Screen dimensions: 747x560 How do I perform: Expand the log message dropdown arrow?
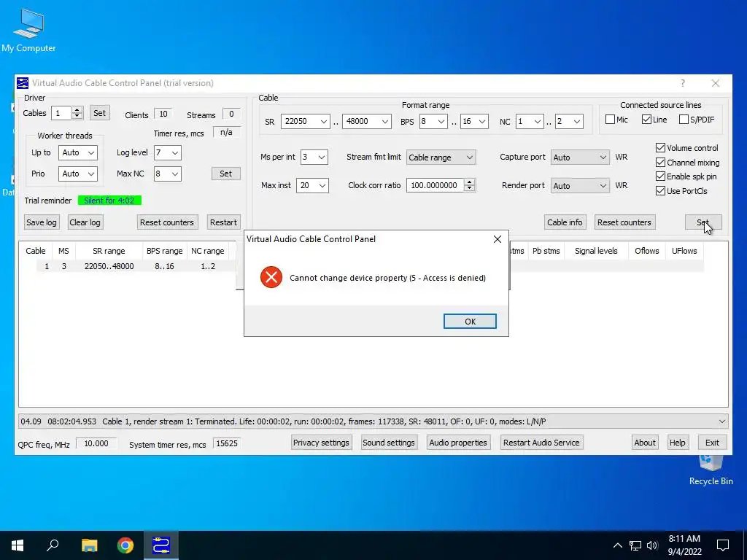tap(721, 421)
